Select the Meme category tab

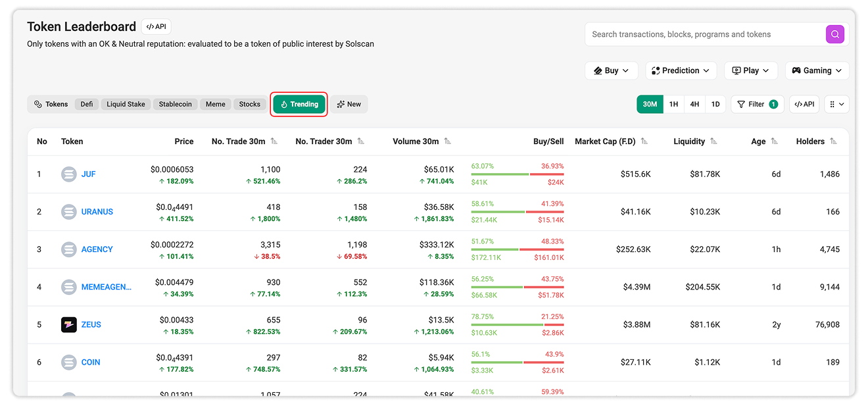coord(215,104)
